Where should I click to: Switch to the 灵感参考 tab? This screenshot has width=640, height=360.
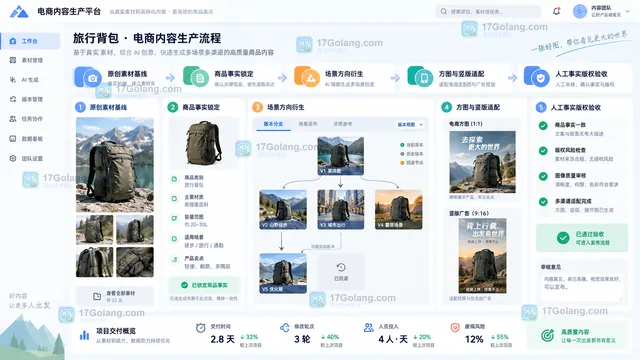[342, 124]
